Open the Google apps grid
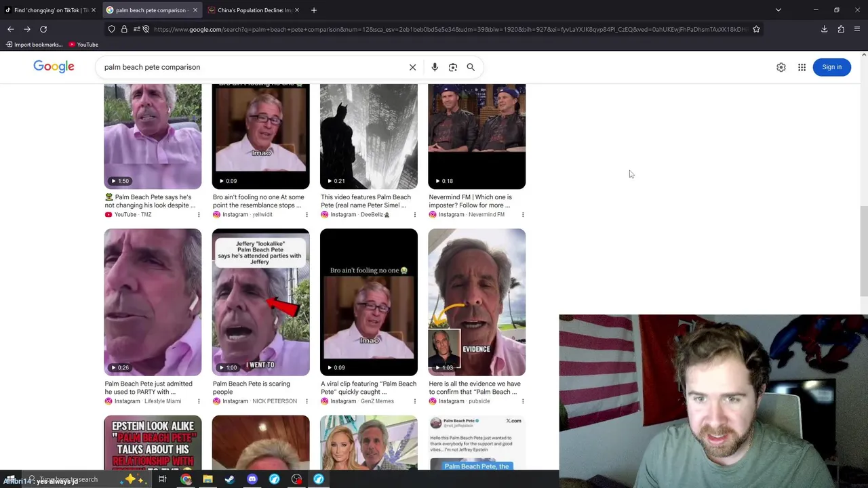The image size is (868, 488). coord(802,67)
